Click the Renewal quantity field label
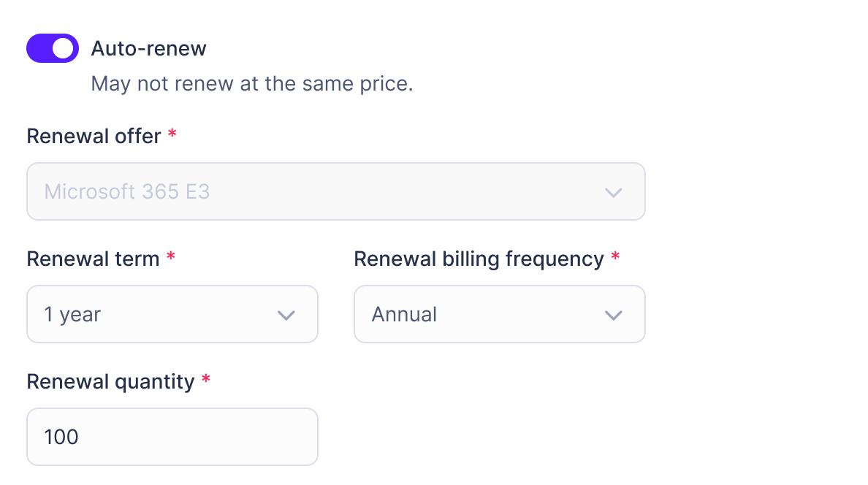The height and width of the screenshot is (485, 868). [110, 381]
